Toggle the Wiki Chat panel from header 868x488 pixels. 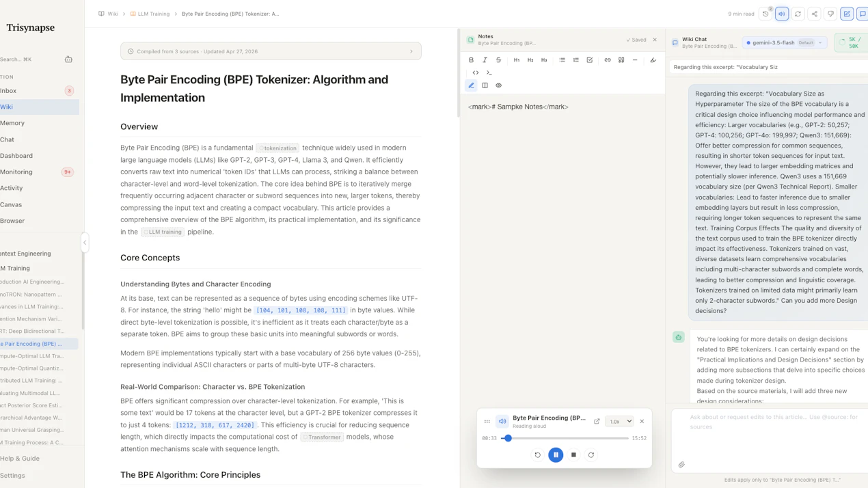863,14
